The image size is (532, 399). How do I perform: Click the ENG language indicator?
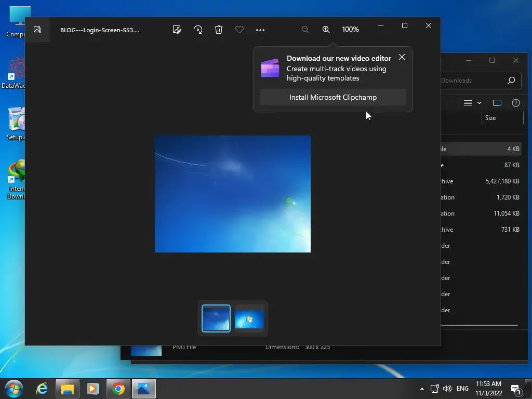tap(462, 389)
